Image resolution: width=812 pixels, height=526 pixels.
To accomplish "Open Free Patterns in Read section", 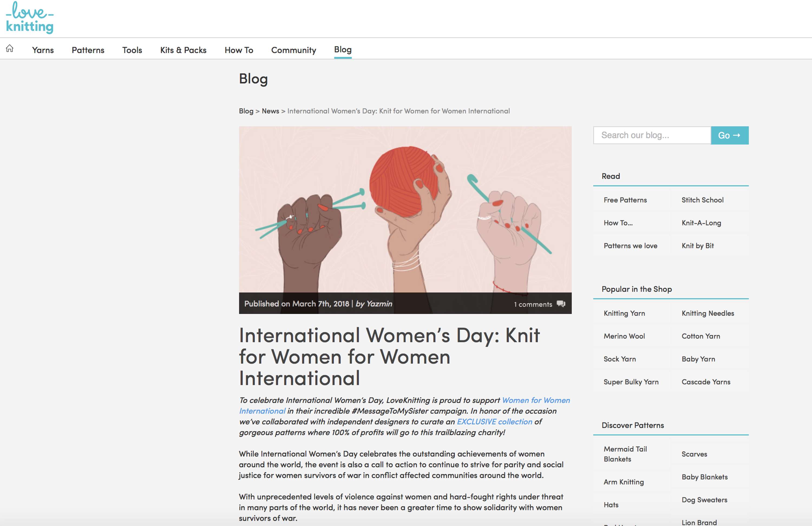I will coord(625,200).
